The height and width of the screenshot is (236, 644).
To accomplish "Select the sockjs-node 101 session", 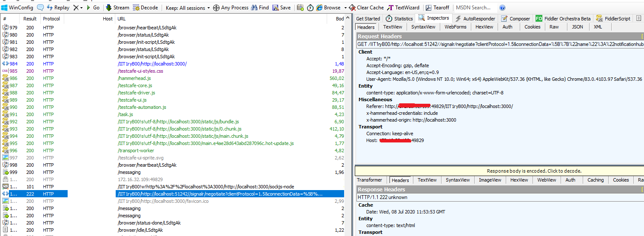I will coord(173,187).
